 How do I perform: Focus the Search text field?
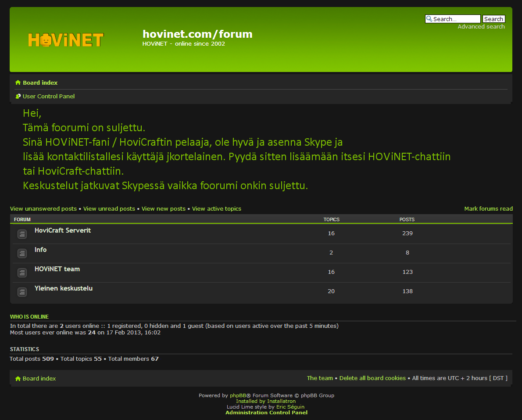453,19
